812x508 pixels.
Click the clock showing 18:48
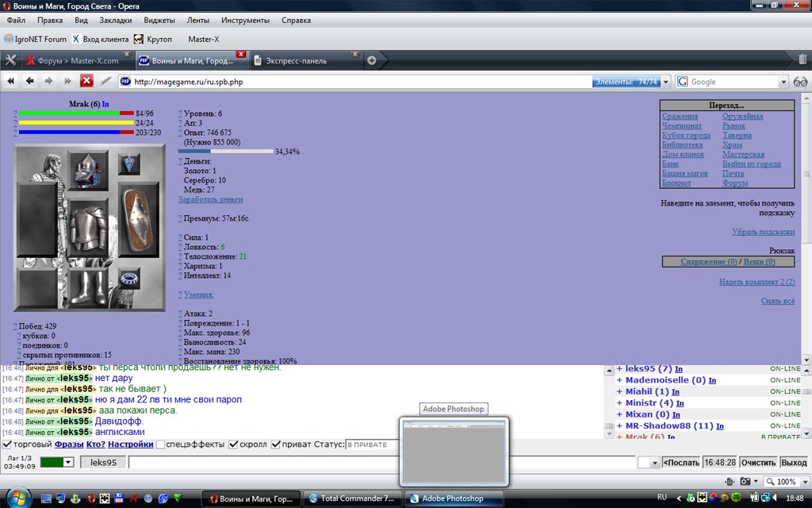[x=795, y=498]
